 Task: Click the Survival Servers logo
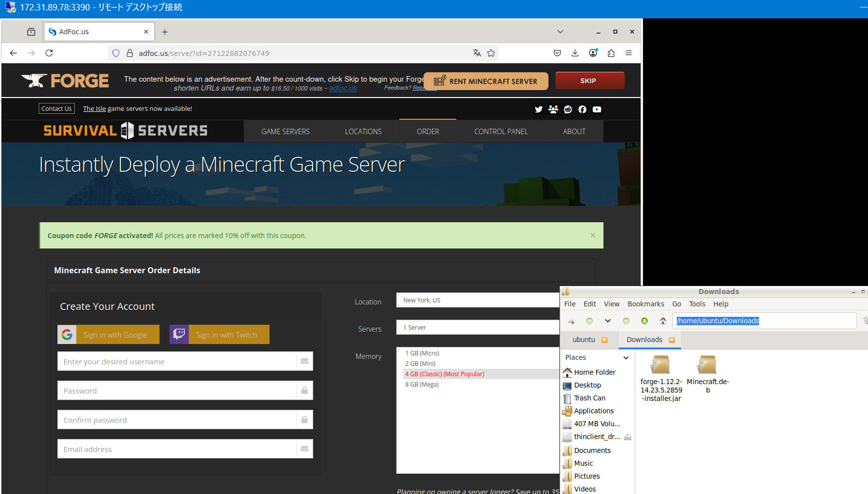coord(125,131)
